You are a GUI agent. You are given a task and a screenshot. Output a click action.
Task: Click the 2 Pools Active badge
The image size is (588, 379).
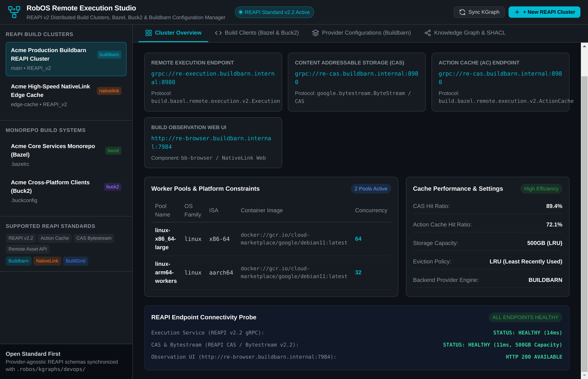(371, 189)
